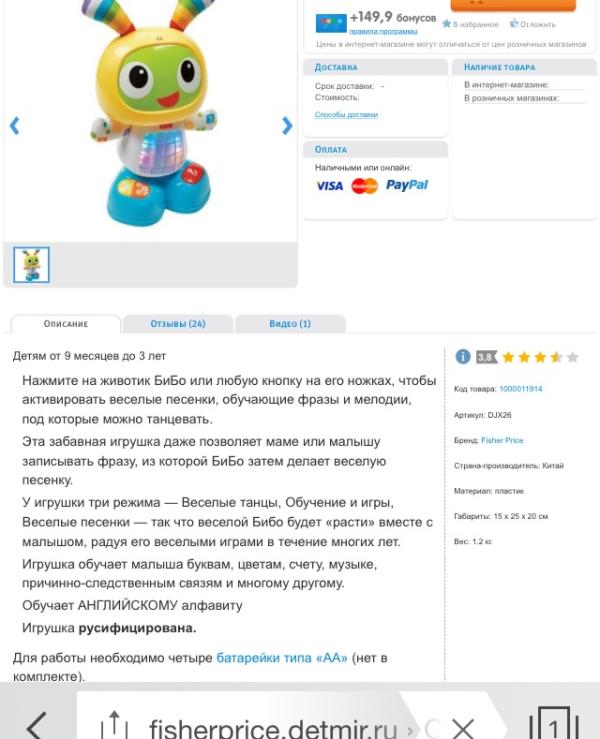This screenshot has width=600, height=739.
Task: Click the Отложить thumbs-up icon
Action: click(x=514, y=23)
